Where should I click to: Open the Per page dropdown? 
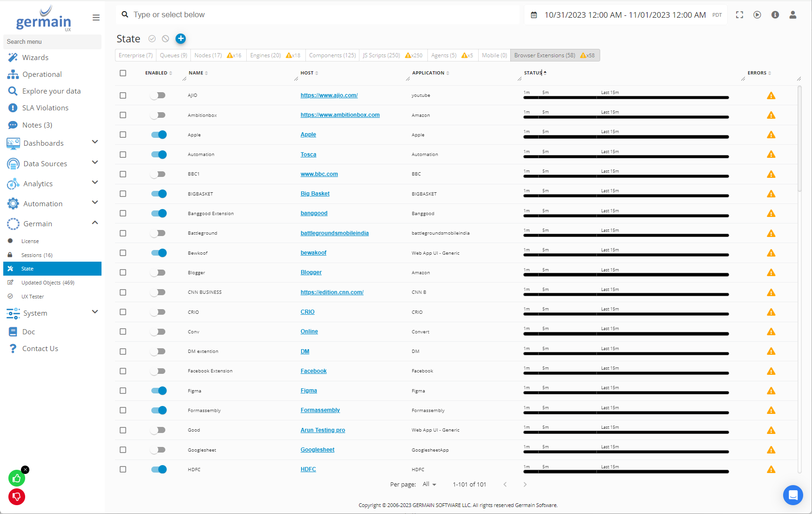point(429,485)
